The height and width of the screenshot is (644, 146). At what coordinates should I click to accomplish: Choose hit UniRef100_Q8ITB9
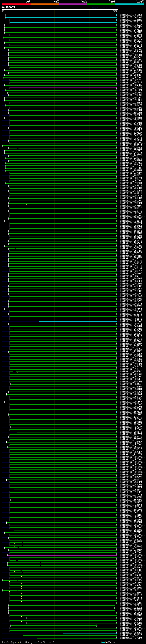pyautogui.click(x=131, y=67)
